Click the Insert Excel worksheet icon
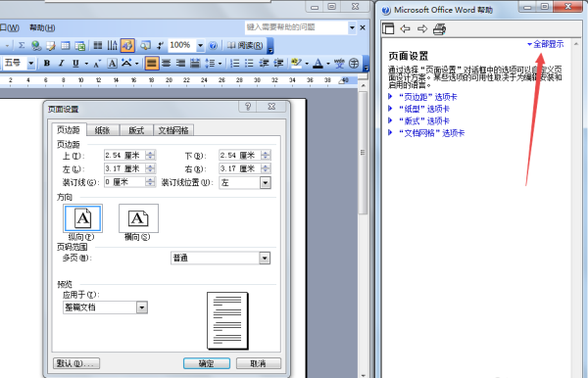The width and height of the screenshot is (588, 378). (x=80, y=45)
